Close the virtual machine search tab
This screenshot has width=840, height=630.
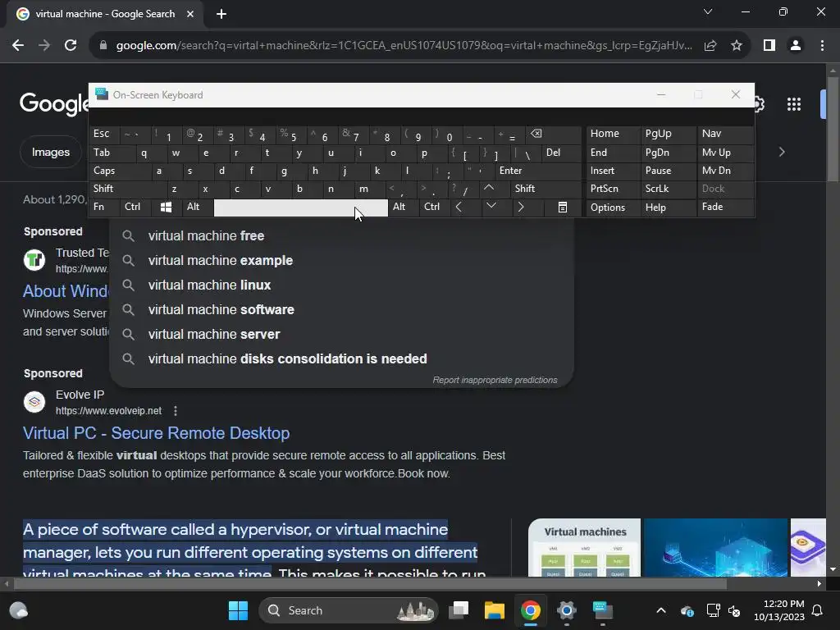[190, 14]
